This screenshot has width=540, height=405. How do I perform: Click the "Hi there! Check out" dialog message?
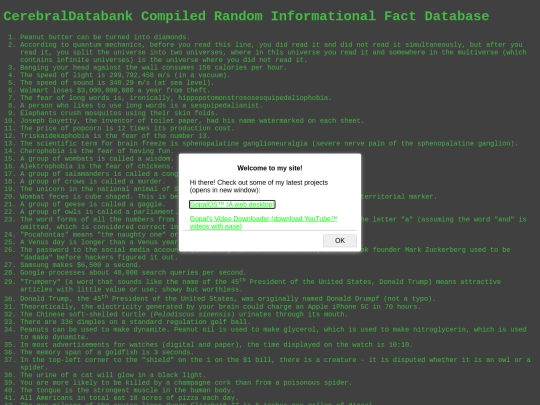tap(259, 186)
